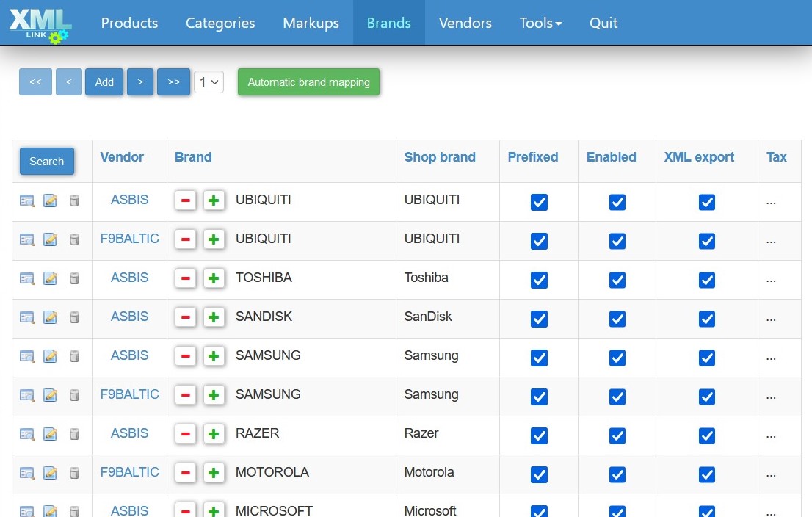
Task: Click green plus button for F9BALTIC SAMSUNG
Action: coord(214,395)
